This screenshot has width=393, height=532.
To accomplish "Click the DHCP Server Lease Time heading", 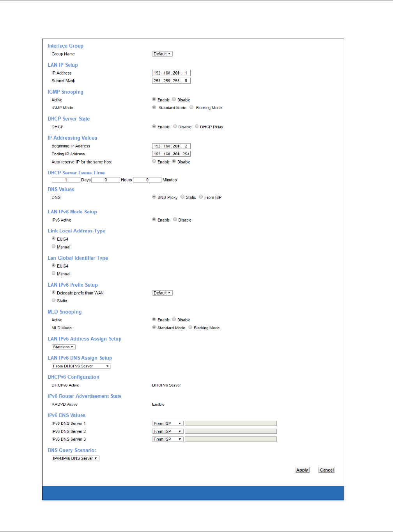I will [76, 172].
